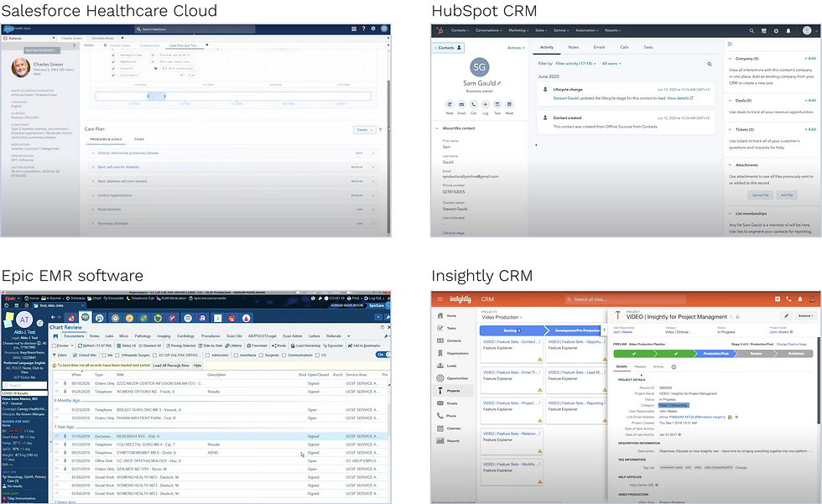This screenshot has width=822, height=504.
Task: Click the Meet icon under Sam Gauld
Action: point(509,104)
